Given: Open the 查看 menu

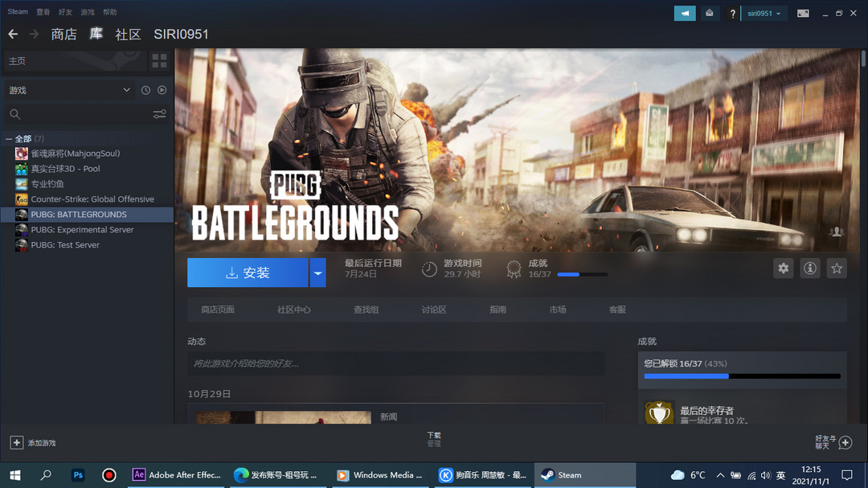Looking at the screenshot, I should click(43, 11).
